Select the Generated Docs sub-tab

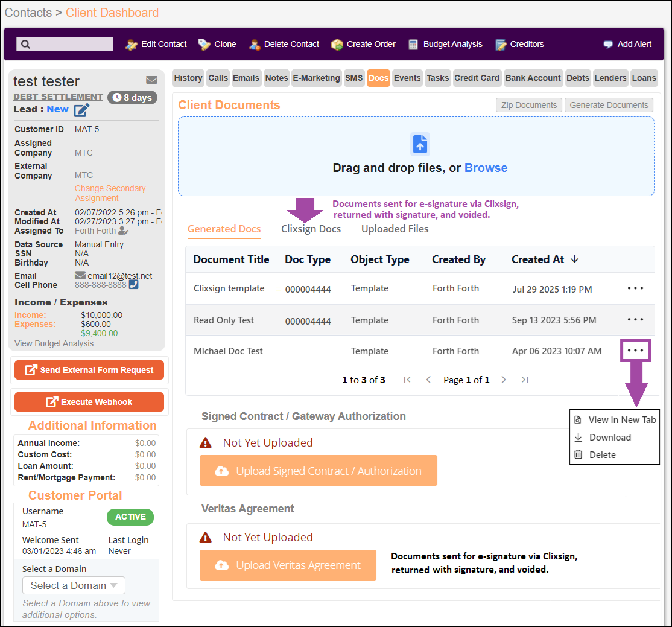tap(224, 229)
